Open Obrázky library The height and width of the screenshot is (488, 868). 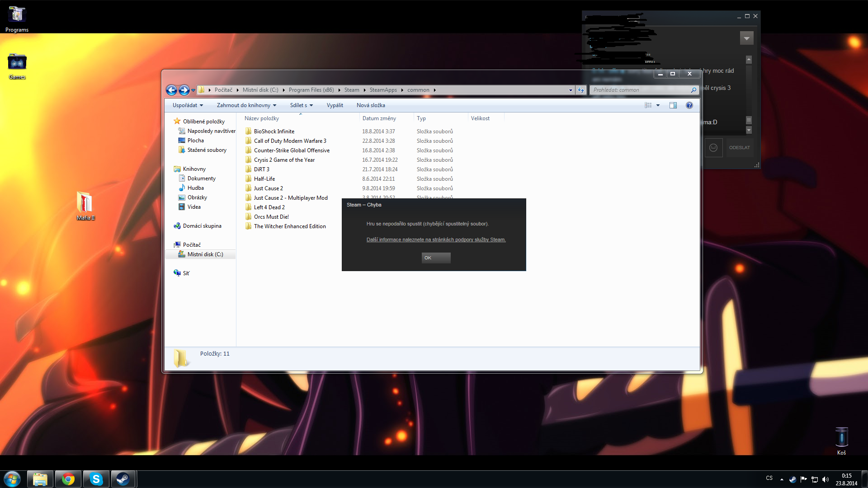click(197, 197)
